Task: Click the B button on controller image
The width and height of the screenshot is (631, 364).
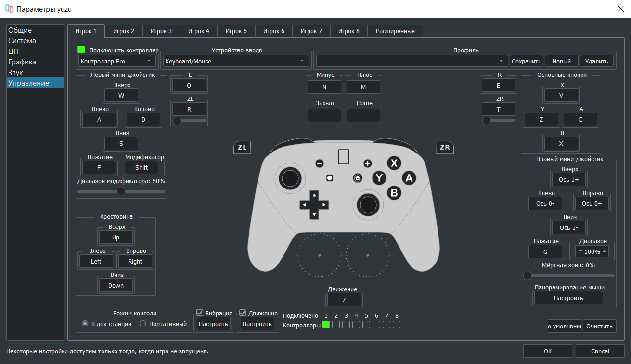Action: [394, 193]
